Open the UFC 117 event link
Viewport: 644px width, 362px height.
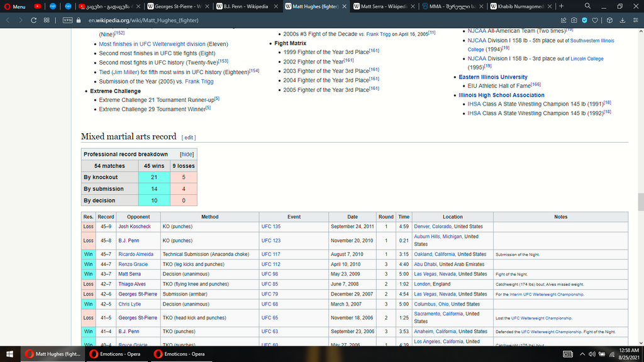270,255
